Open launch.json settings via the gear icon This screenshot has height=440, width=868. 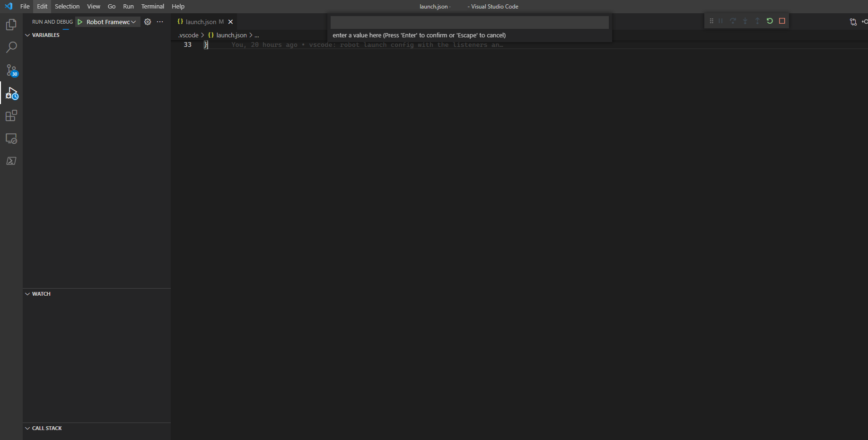tap(147, 21)
